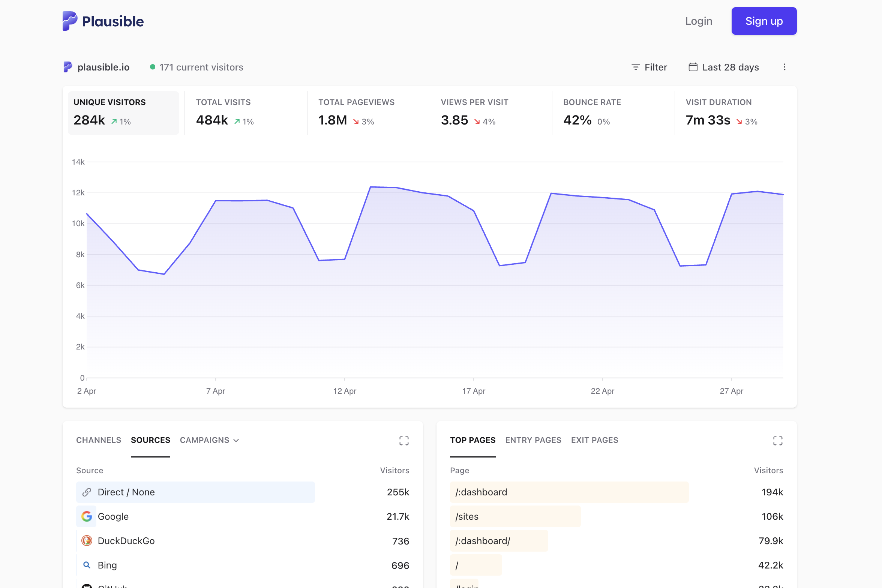Click the Bing search icon
The height and width of the screenshot is (588, 882).
[x=87, y=565]
